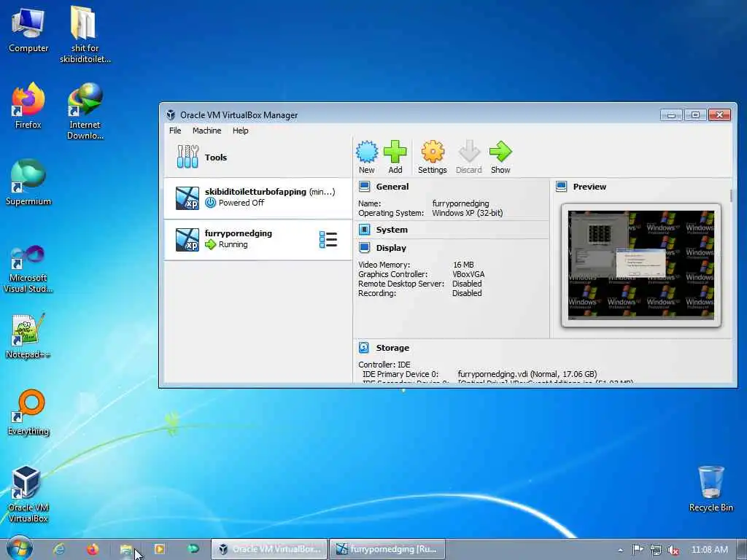The height and width of the screenshot is (560, 747).
Task: Open the Firefox desktop shortcut
Action: (28, 106)
